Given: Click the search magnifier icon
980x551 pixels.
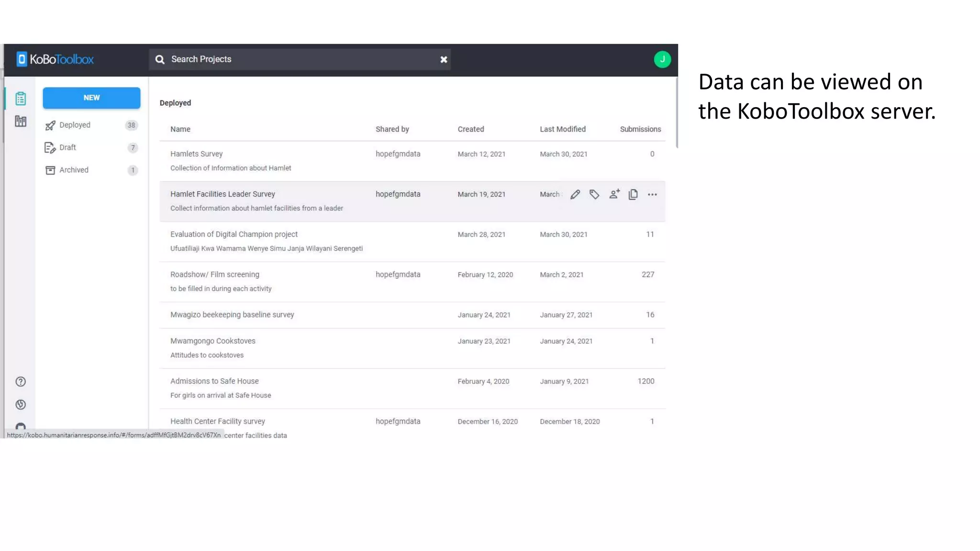Looking at the screenshot, I should [160, 59].
